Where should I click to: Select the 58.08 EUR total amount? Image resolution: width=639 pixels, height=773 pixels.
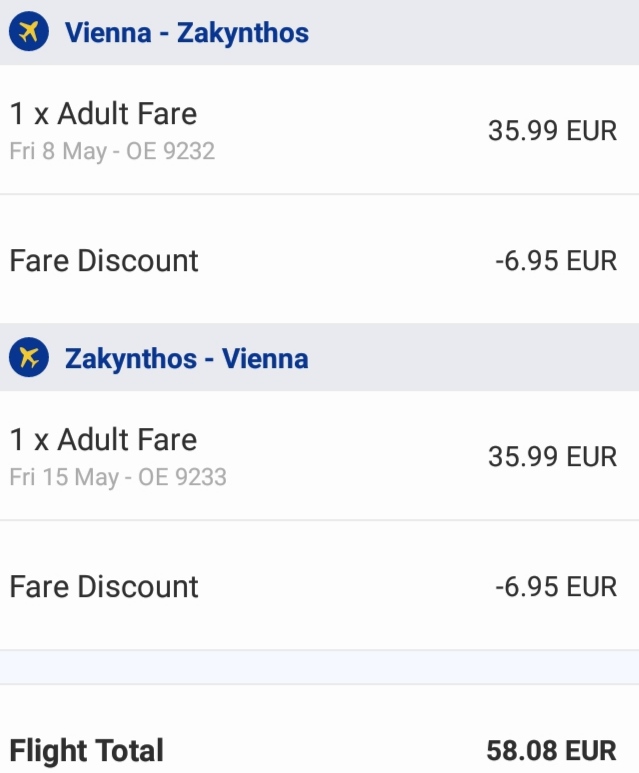pos(552,751)
